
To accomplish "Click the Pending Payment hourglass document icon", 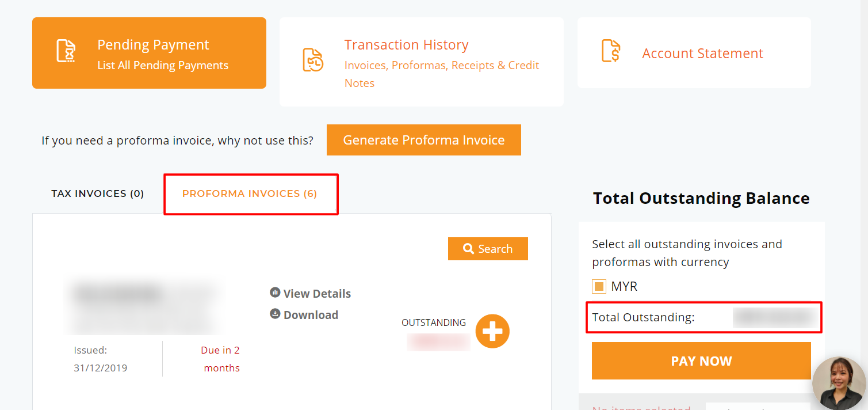I will coord(66,51).
